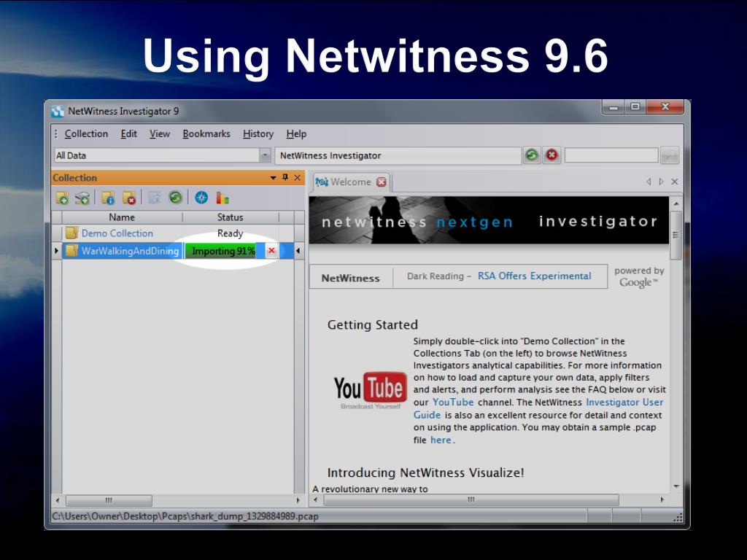Click the Demo Collection folder icon
Screen dimensions: 747x560
pyautogui.click(x=71, y=233)
